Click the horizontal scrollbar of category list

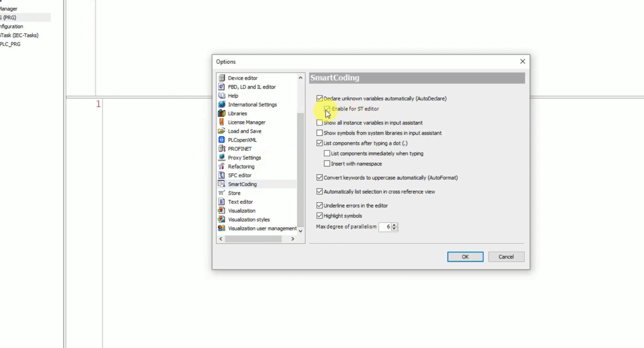[x=253, y=239]
